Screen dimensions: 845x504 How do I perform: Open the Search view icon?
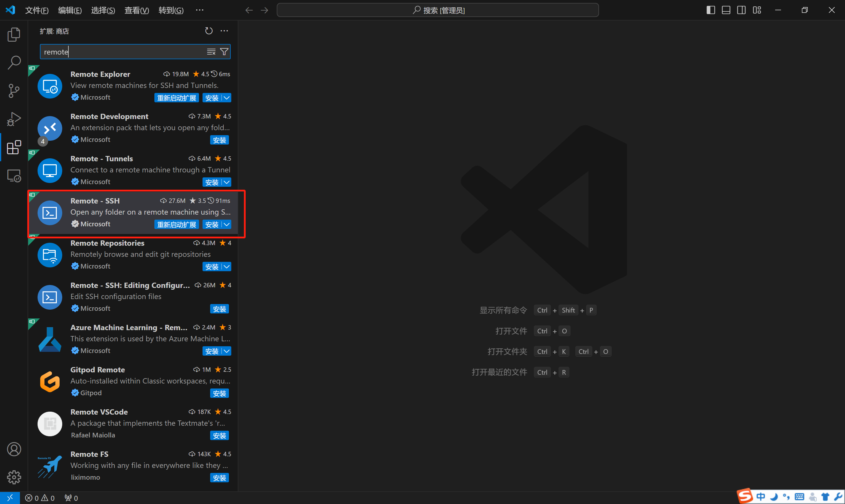click(14, 62)
